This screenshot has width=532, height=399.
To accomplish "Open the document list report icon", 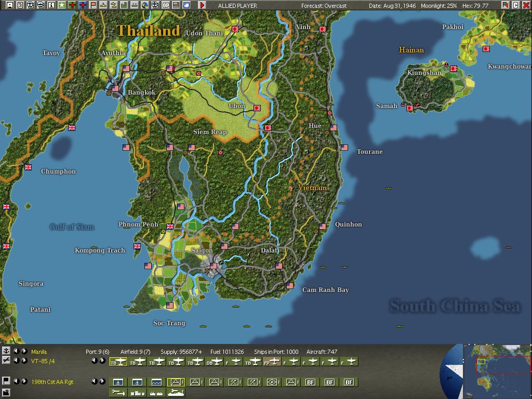I will (x=20, y=5).
